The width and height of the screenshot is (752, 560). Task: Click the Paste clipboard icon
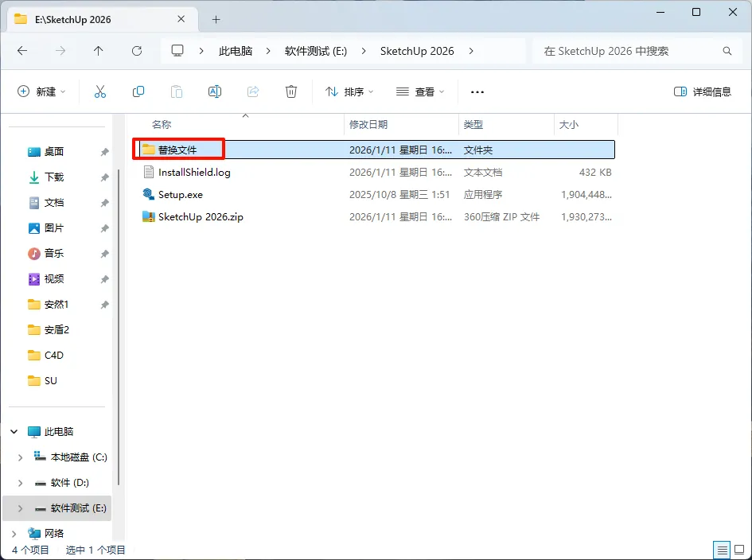click(177, 91)
